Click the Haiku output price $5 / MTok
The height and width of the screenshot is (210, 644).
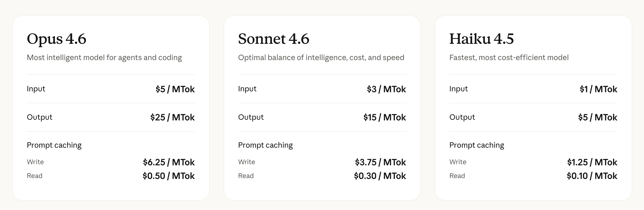[x=597, y=117]
